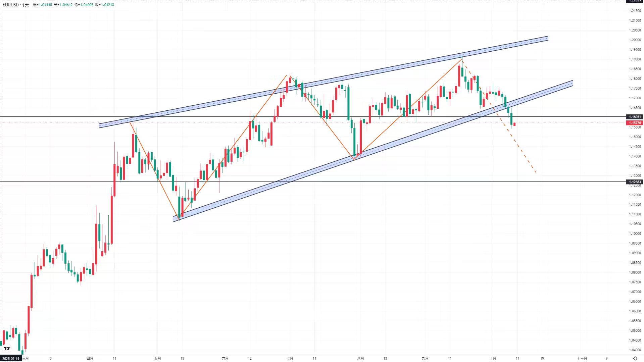Click the 十月 label on the time axis
Viewport: 644px width, 362px height.
pos(493,358)
